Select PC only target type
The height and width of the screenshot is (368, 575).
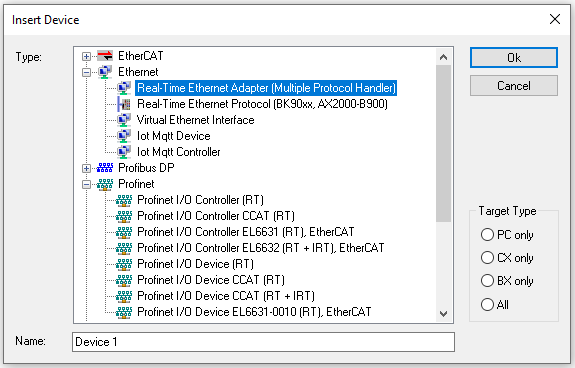tap(487, 235)
